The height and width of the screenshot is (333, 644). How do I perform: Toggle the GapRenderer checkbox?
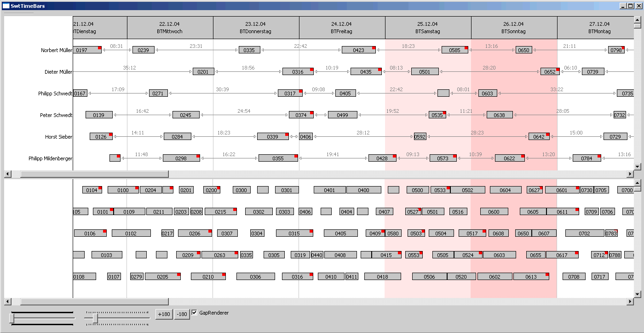(195, 313)
